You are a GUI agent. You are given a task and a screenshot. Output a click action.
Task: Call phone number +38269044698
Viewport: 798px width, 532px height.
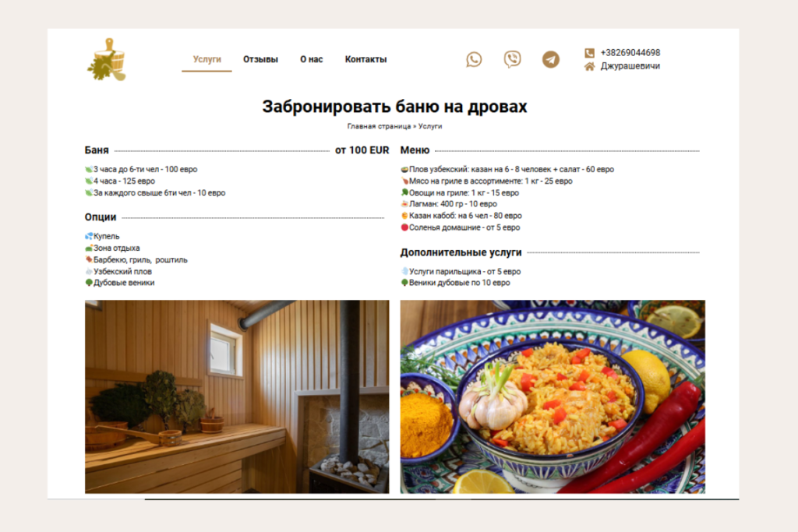point(630,53)
